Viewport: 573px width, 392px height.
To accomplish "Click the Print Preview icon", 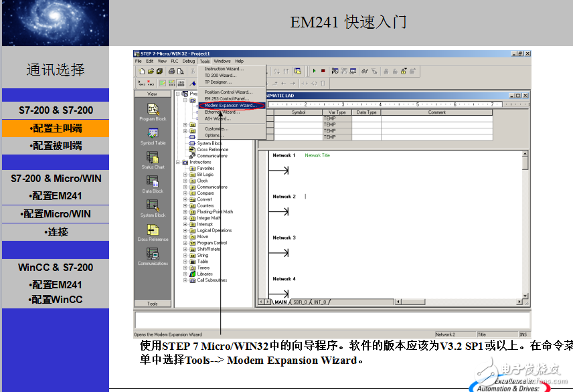I will pyautogui.click(x=180, y=71).
